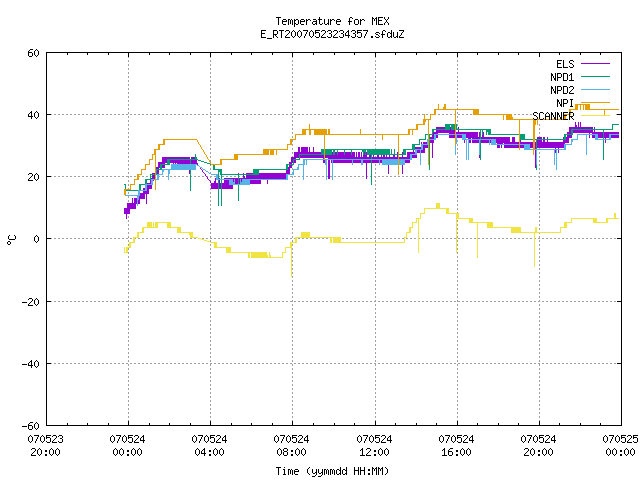640x480 pixels.
Task: Click the y-axis label 20
Action: click(33, 177)
